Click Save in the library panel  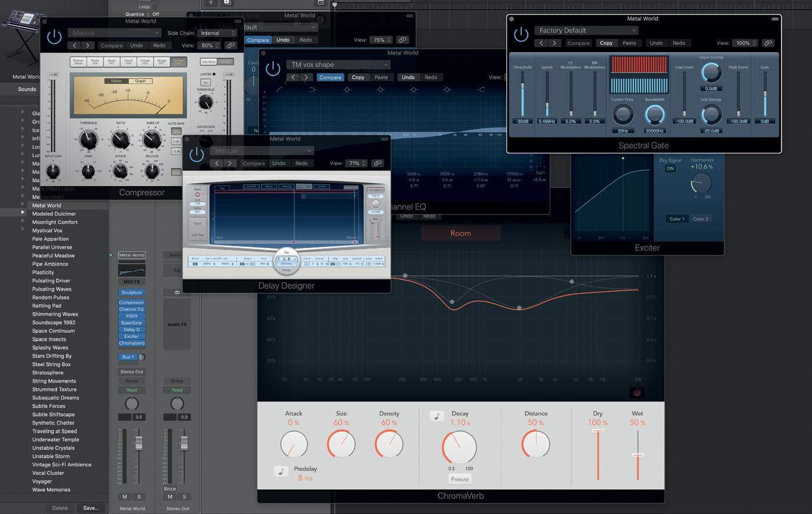(x=91, y=508)
